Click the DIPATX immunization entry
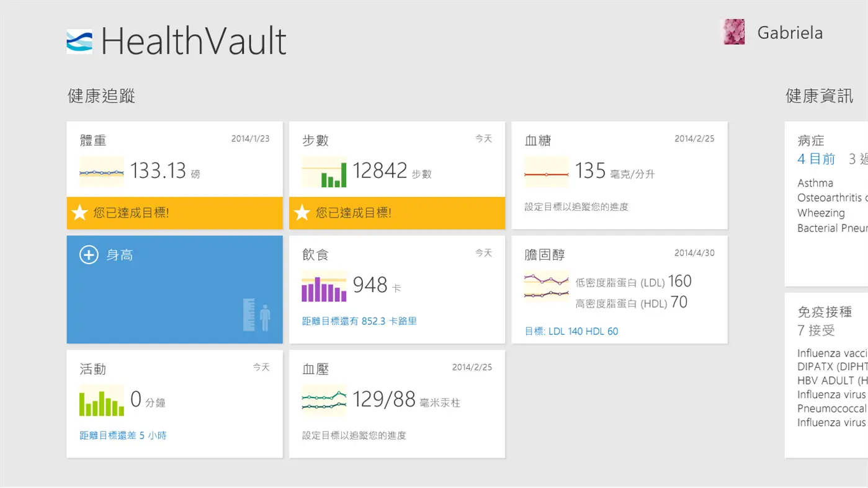Viewport: 868px width, 488px height. coord(833,366)
